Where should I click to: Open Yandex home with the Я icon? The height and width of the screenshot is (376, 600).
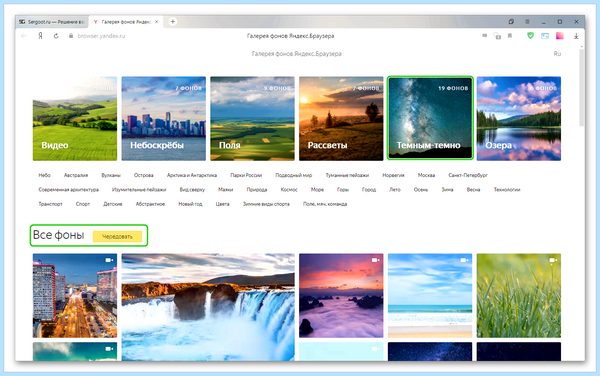point(40,36)
